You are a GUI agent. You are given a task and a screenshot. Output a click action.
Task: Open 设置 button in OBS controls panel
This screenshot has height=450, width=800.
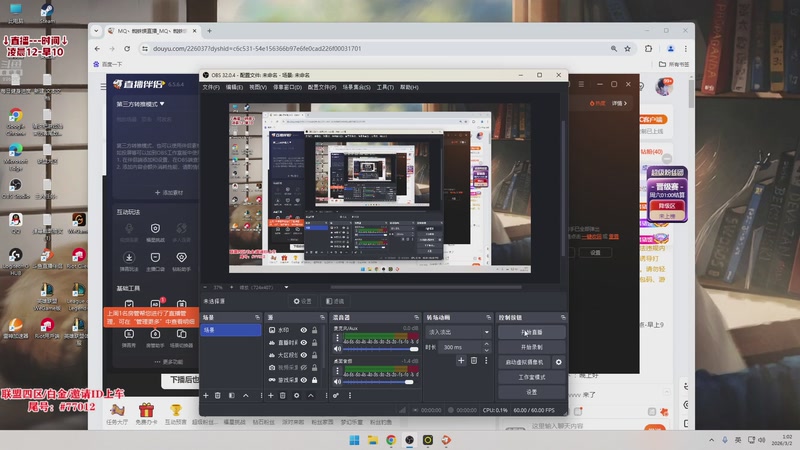tap(532, 392)
